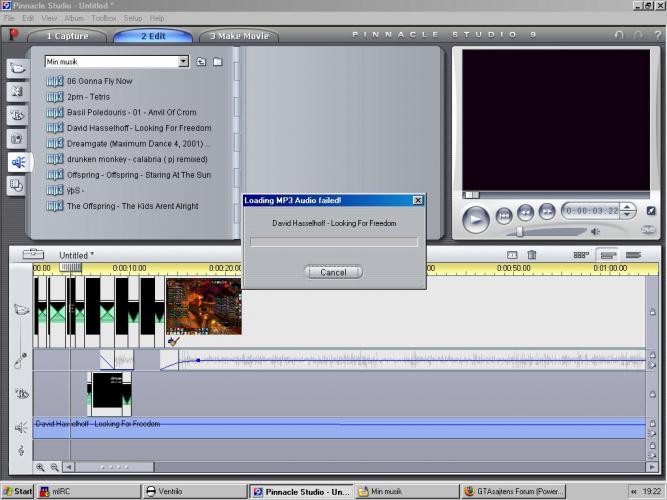
Task: Select The Offspring - The Kids Arent Alright
Action: pos(132,206)
